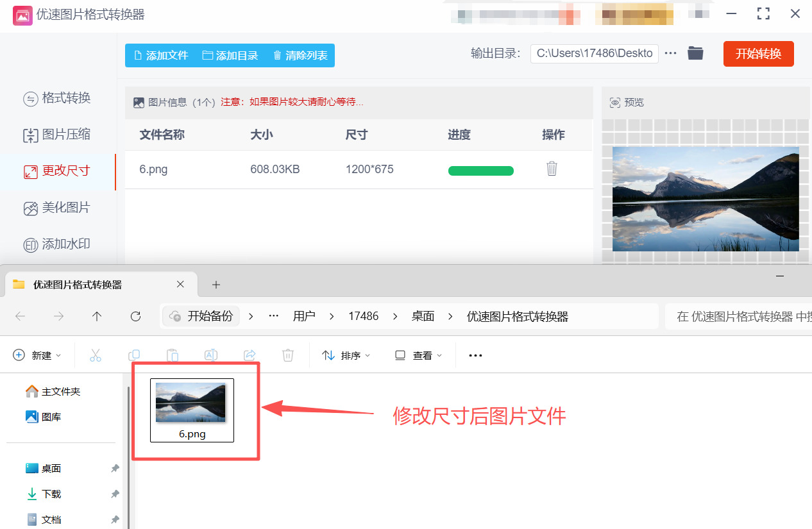Image resolution: width=812 pixels, height=529 pixels.
Task: Click the Share icon in Explorer toolbar
Action: (250, 355)
